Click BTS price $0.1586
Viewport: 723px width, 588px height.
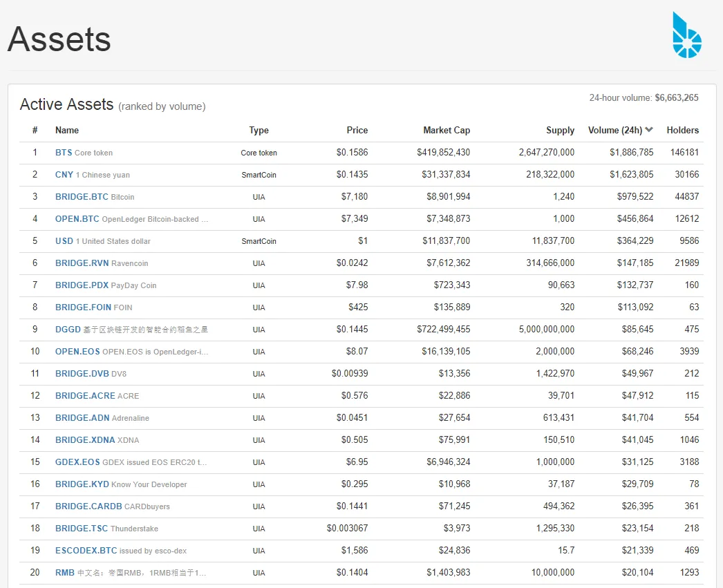[353, 153]
